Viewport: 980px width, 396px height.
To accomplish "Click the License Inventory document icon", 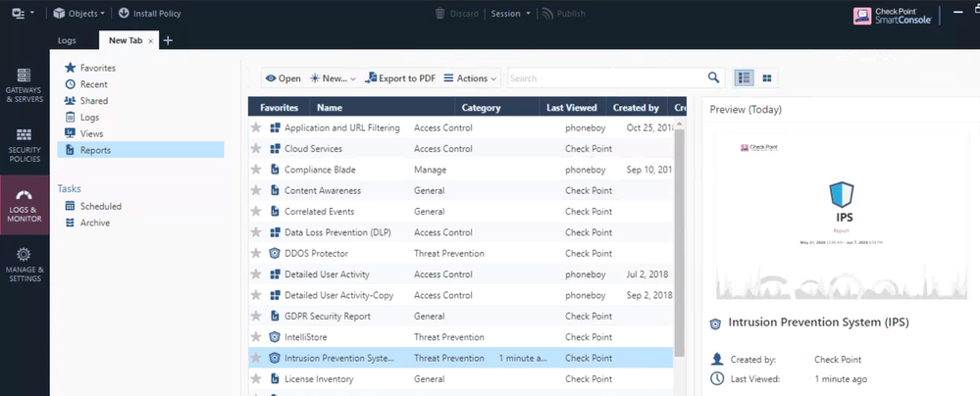I will coord(274,379).
